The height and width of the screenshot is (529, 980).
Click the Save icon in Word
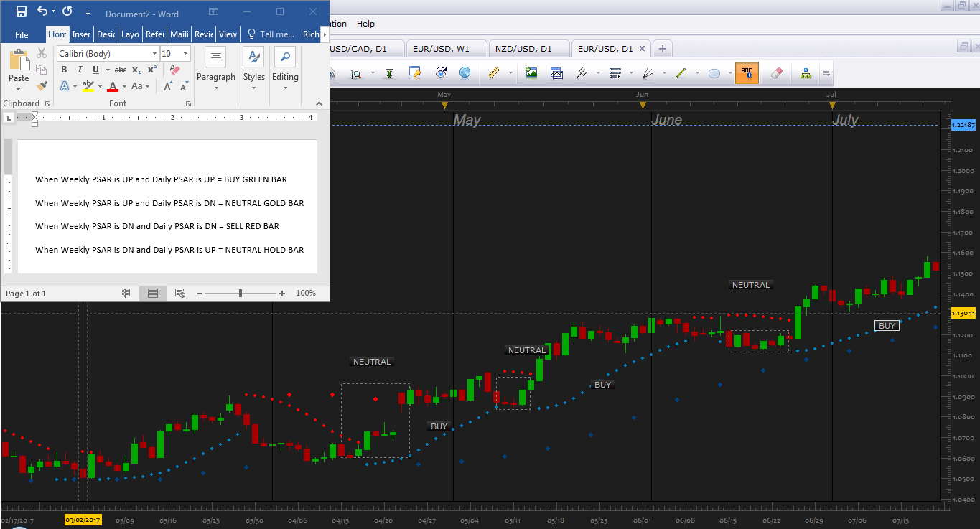click(x=21, y=11)
